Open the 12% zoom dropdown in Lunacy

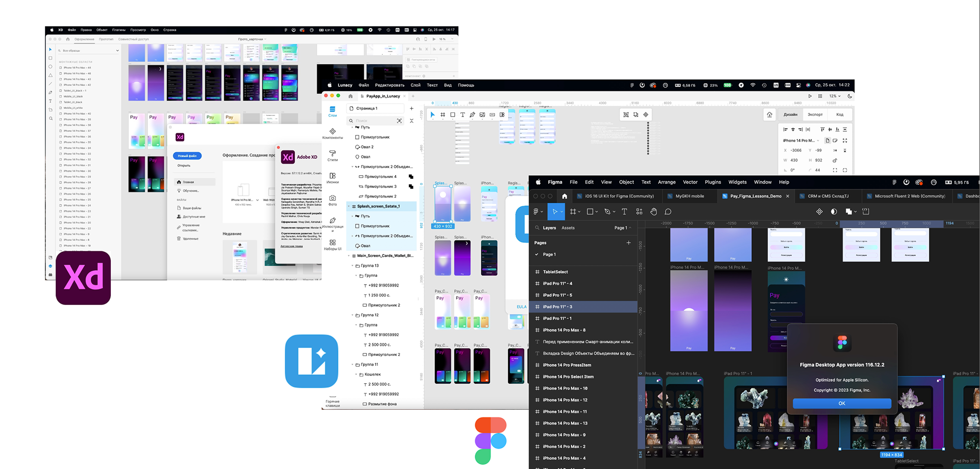tap(835, 96)
